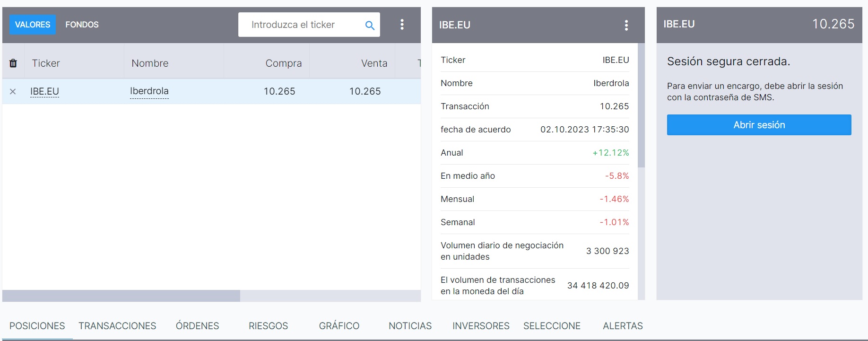Click the Mensual value -1.46%
This screenshot has height=341, width=868.
614,199
